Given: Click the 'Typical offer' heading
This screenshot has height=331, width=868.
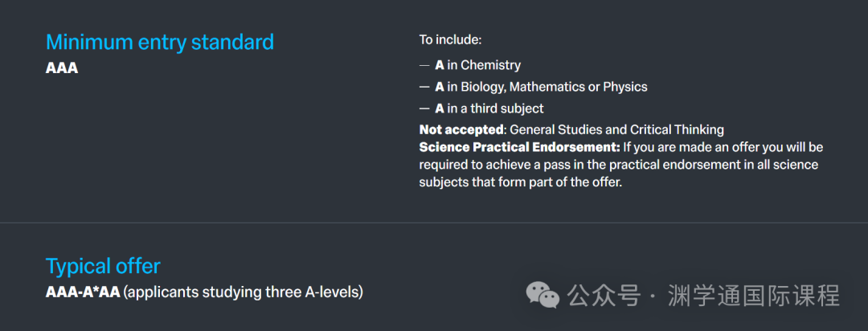Looking at the screenshot, I should (103, 266).
